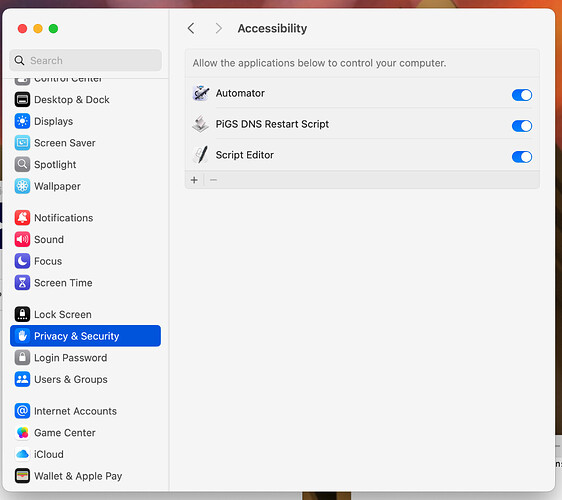Screen dimensions: 562x500
Task: Open the Displays settings icon
Action: tap(22, 121)
